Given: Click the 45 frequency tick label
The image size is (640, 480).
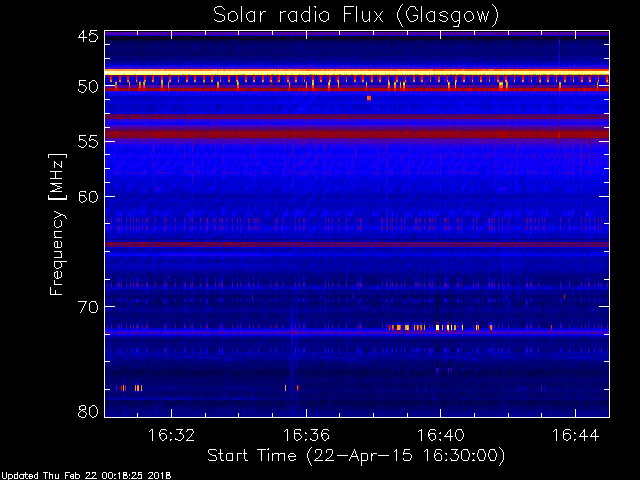Looking at the screenshot, I should click(x=88, y=36).
